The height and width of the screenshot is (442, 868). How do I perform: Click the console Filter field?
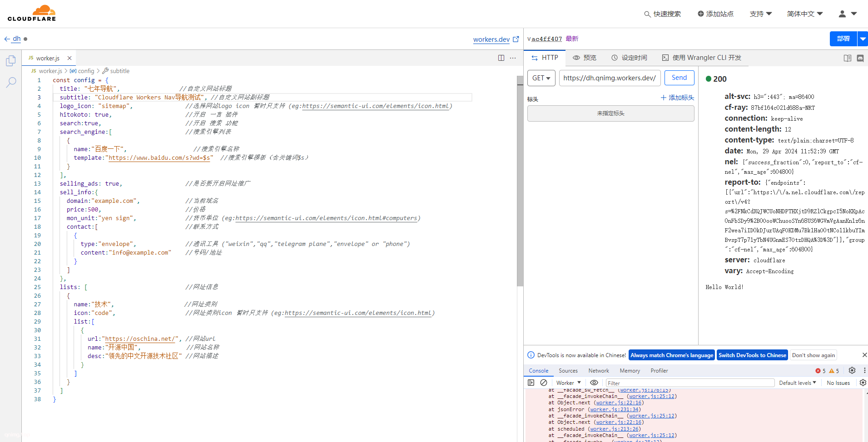[x=690, y=383]
